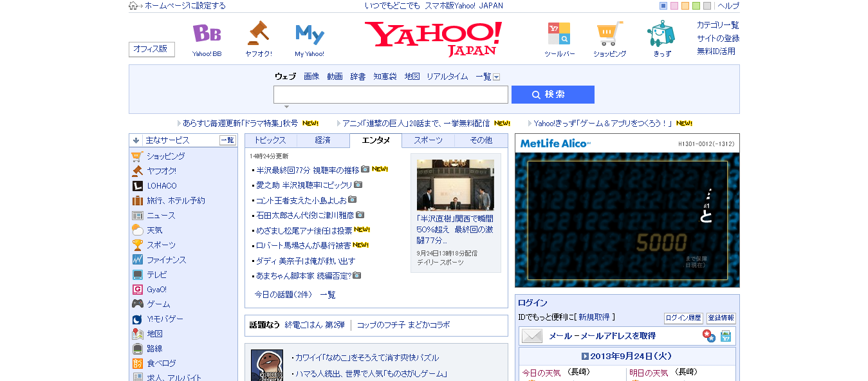Viewport: 868px width, 381px height.
Task: Open the カテゴリ一覧 link
Action: pyautogui.click(x=718, y=25)
